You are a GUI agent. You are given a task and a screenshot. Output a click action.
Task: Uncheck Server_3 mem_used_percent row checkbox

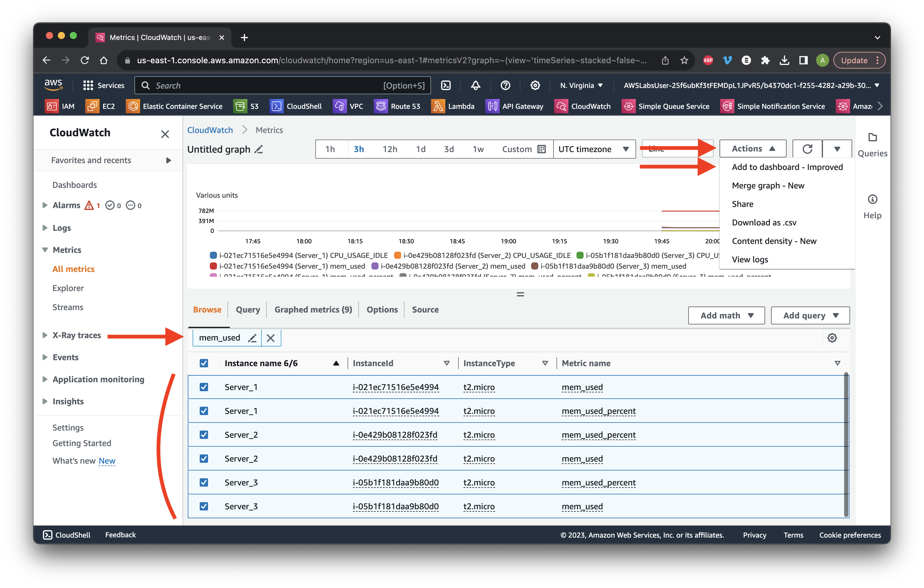tap(204, 482)
